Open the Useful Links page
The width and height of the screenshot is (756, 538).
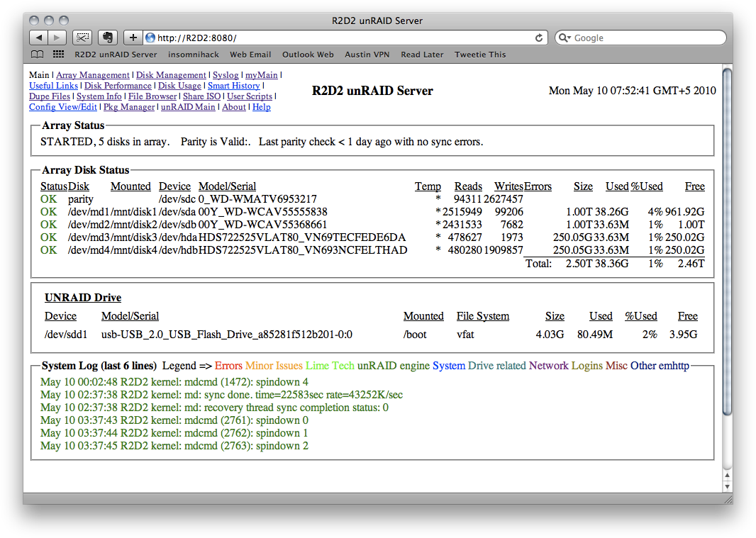[x=53, y=85]
